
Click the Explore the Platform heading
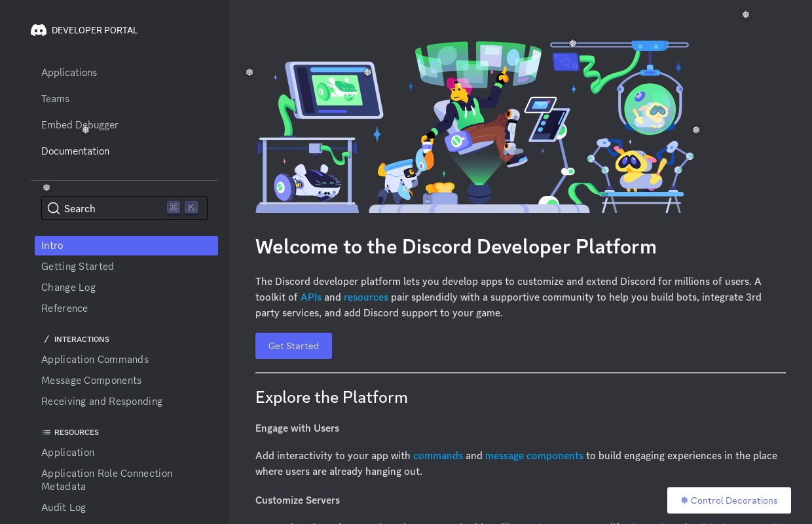(331, 398)
